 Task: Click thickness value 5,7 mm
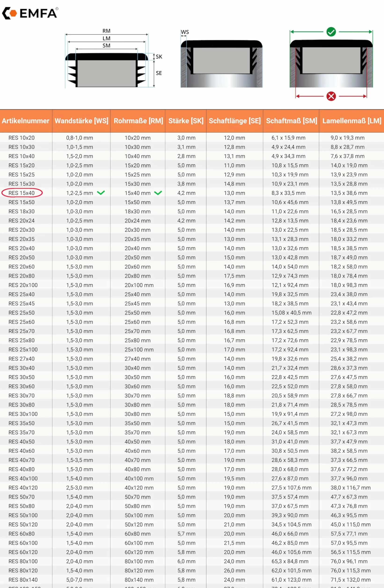(186, 534)
